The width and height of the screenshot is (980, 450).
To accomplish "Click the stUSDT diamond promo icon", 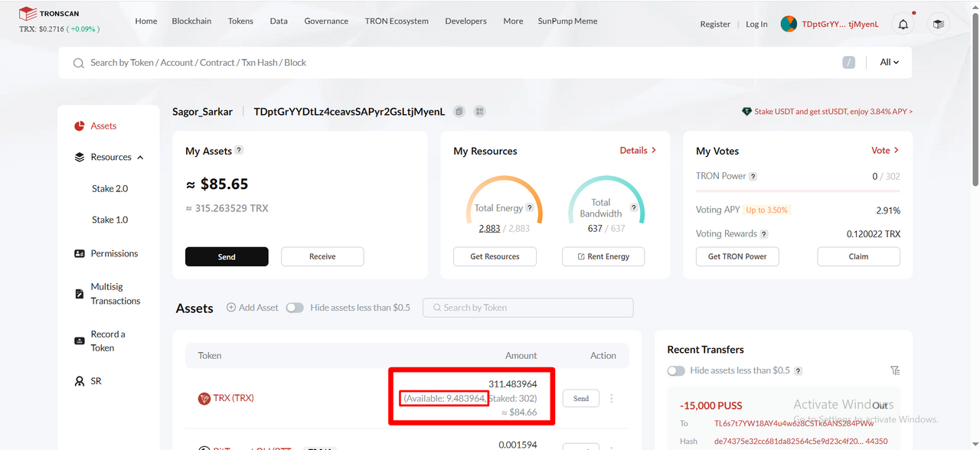I will coord(746,112).
